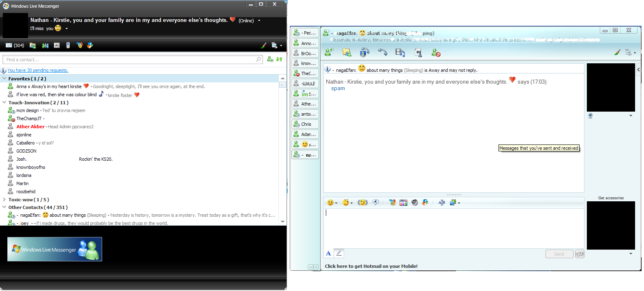This screenshot has width=644, height=291.
Task: Open the online status dropdown next to (Online)
Action: [x=259, y=21]
